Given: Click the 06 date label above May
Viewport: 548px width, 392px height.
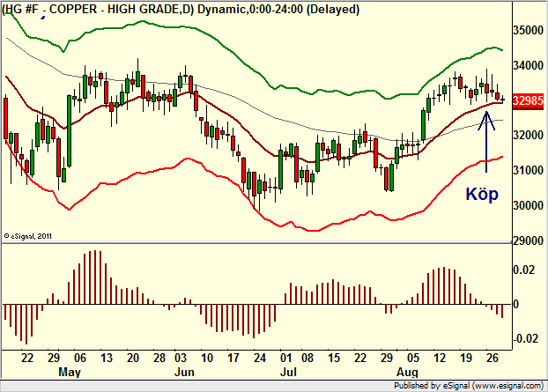Looking at the screenshot, I should pyautogui.click(x=80, y=358).
